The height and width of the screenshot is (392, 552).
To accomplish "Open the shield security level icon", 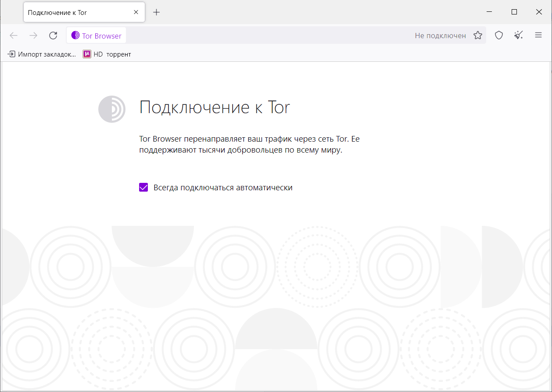I will tap(499, 36).
